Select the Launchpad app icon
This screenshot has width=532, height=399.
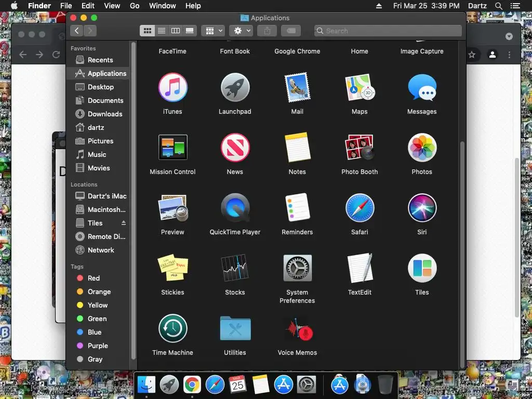(235, 87)
